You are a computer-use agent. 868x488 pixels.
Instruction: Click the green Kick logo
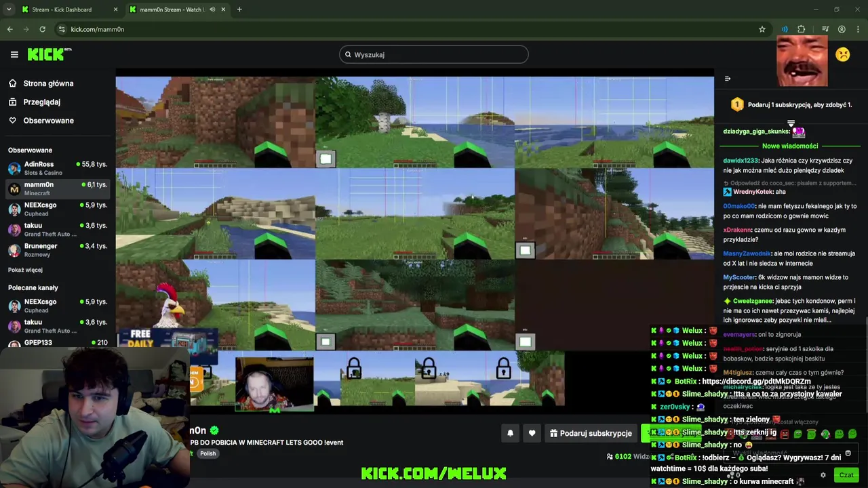[x=49, y=54]
